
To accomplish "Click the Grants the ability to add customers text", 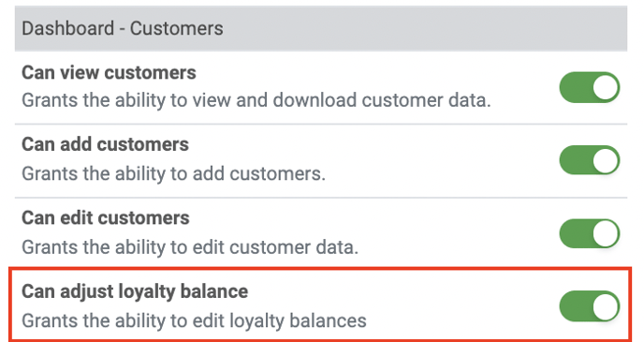I will (173, 174).
